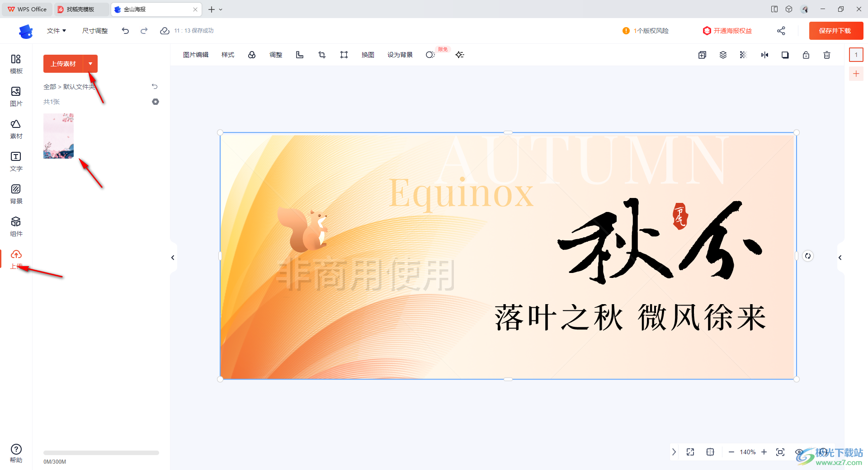
Task: Click the folder back arrow icon
Action: pos(155,86)
